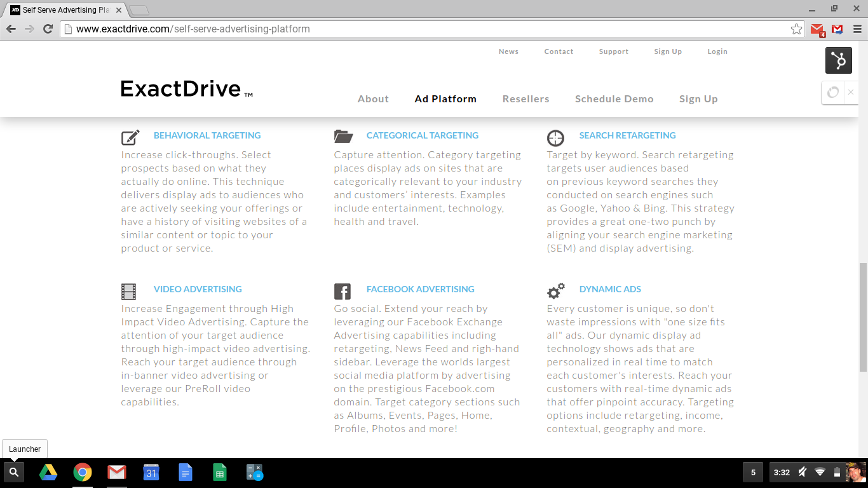Go to the Resellers menu item
Screen dimensions: 868x488
[x=526, y=99]
